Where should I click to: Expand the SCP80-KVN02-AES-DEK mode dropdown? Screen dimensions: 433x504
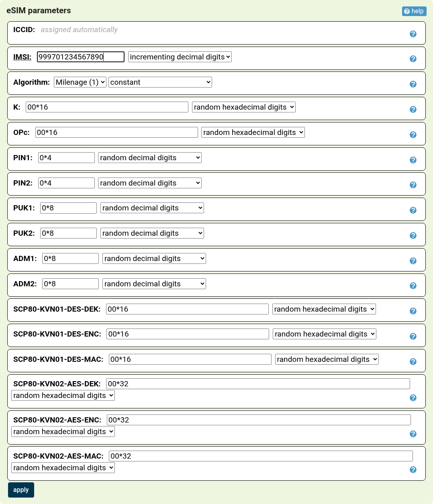(63, 395)
